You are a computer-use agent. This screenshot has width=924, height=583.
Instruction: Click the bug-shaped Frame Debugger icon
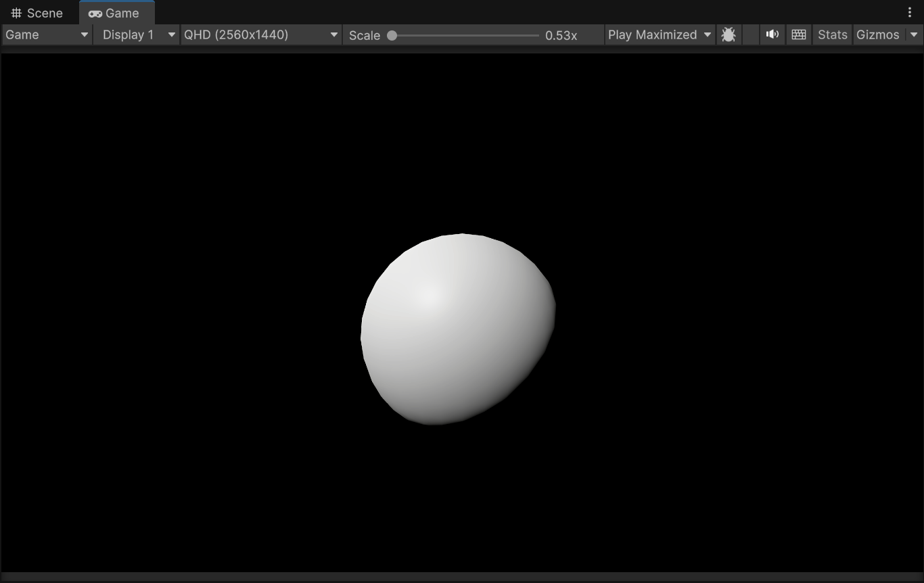coord(729,34)
